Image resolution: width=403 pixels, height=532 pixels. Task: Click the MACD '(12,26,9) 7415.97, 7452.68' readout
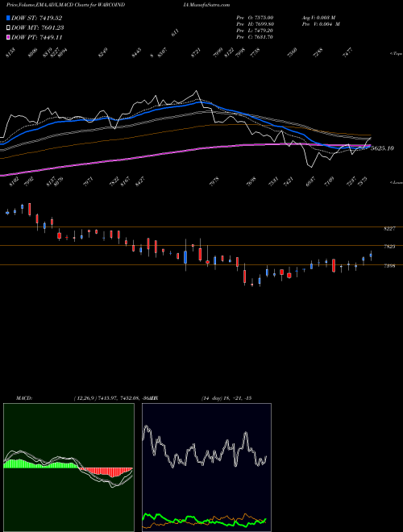[106, 398]
